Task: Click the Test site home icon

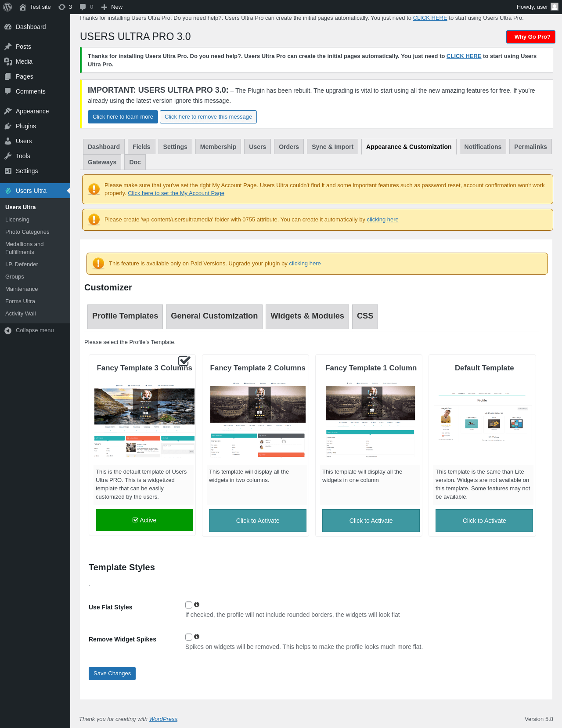Action: (x=23, y=7)
